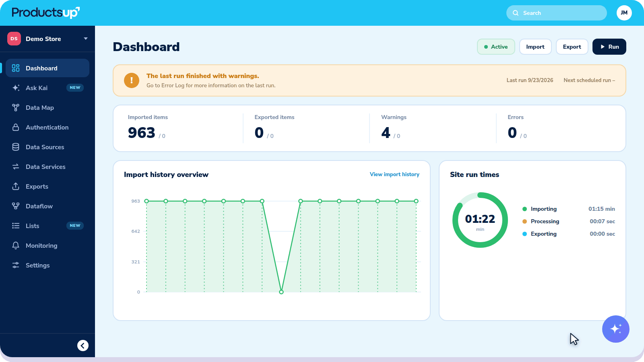Image resolution: width=644 pixels, height=362 pixels.
Task: Click the blue Exporting legend dot
Action: (525, 234)
